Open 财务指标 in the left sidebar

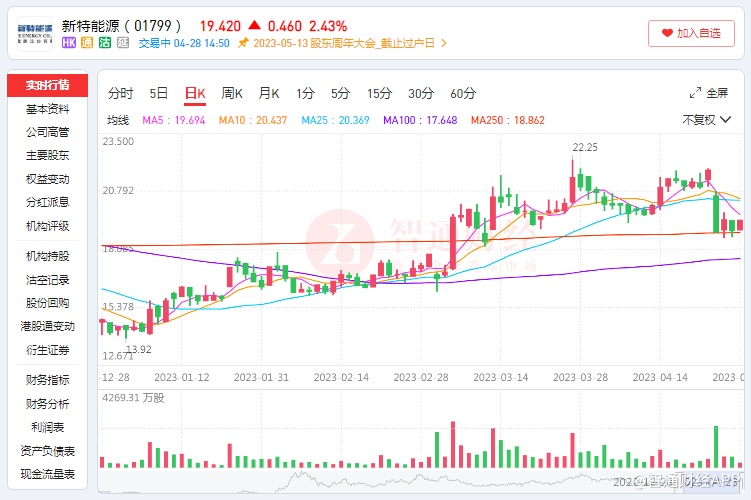point(48,380)
